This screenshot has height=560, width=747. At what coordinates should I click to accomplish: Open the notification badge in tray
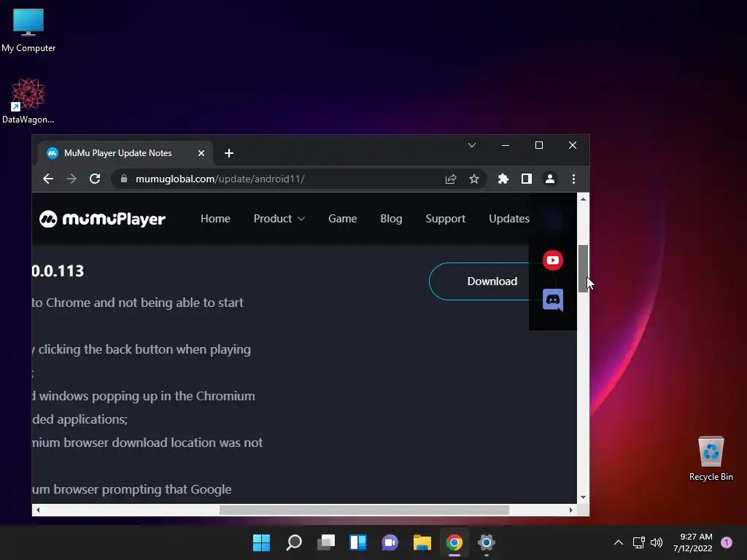tap(727, 542)
